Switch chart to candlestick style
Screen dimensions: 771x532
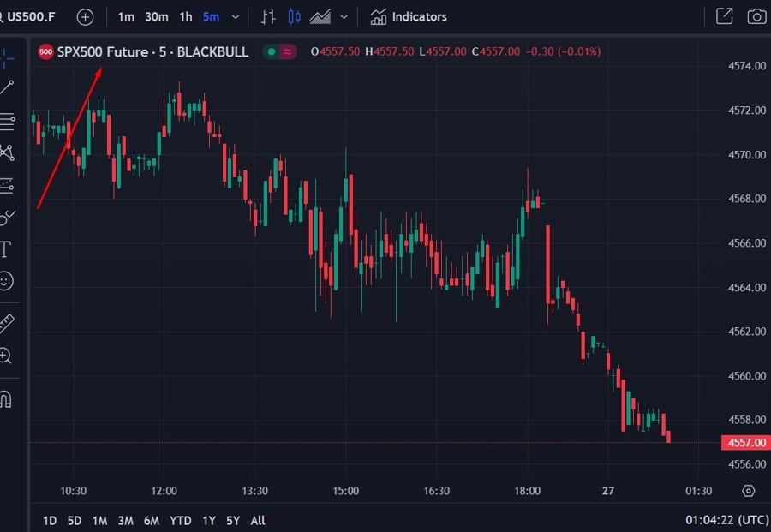click(292, 16)
